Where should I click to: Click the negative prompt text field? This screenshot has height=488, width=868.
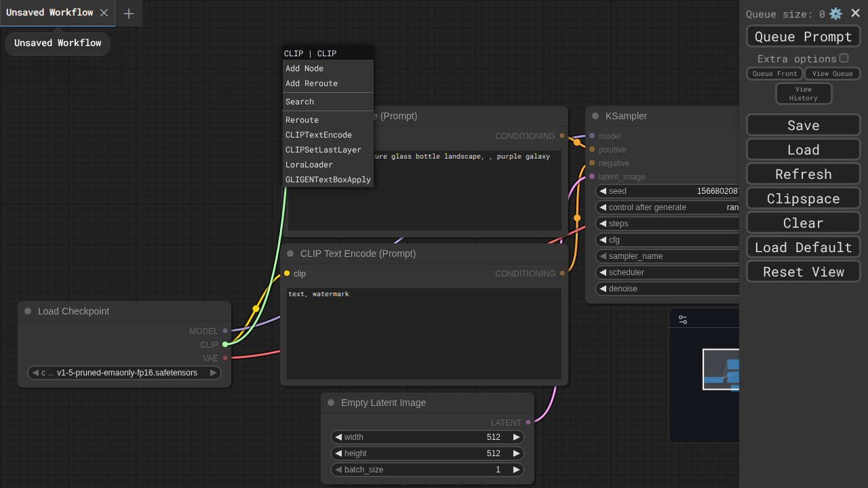click(424, 333)
